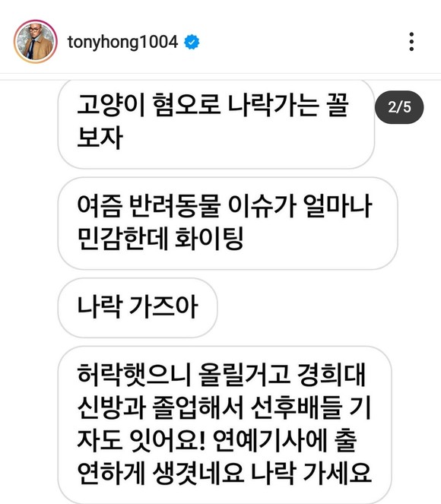Click '연예기사에' text in the final bubble
The height and width of the screenshot is (504, 441).
[270, 440]
